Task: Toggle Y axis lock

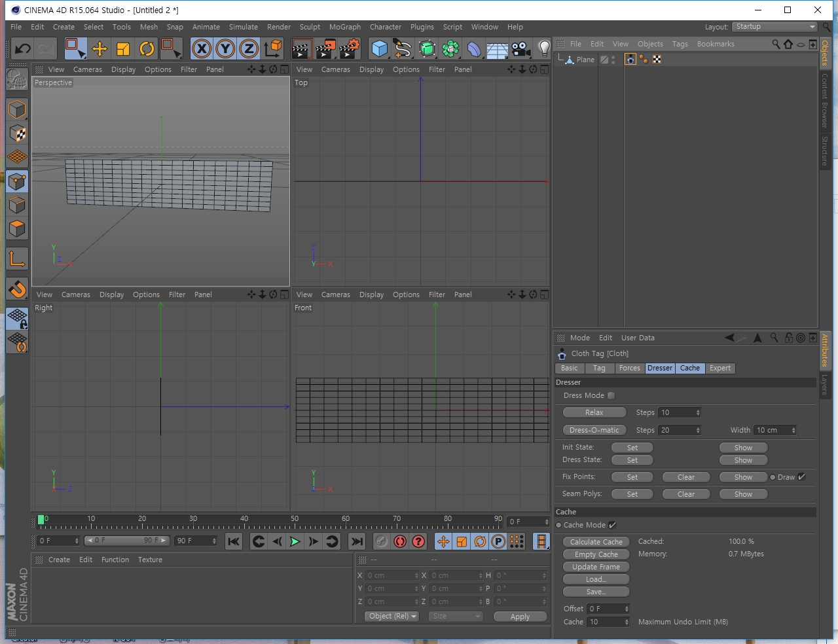Action: pos(225,48)
